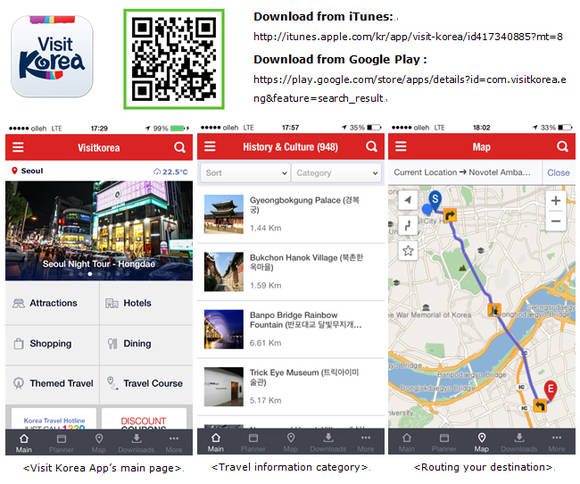Open the Shopping category

(52, 344)
